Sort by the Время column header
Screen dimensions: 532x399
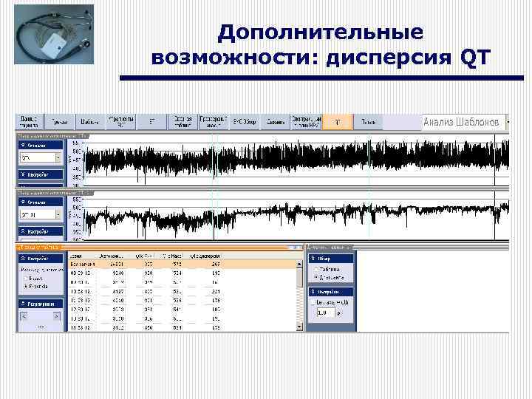pos(83,256)
